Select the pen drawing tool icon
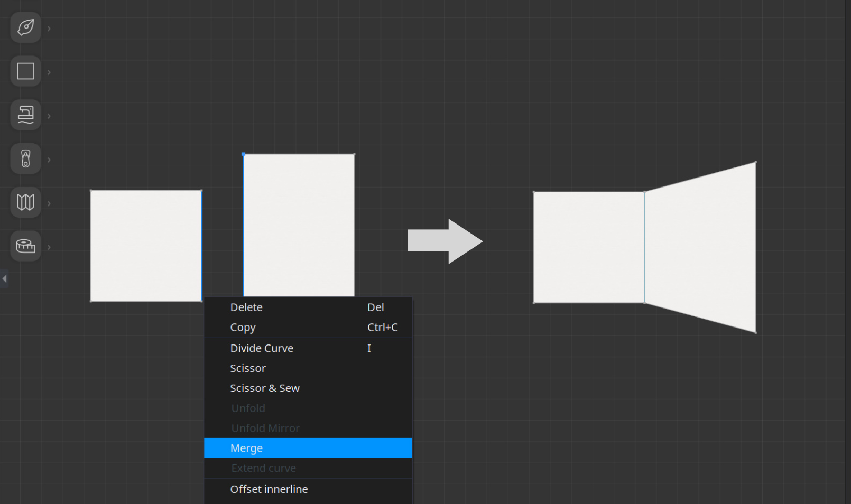 click(25, 27)
